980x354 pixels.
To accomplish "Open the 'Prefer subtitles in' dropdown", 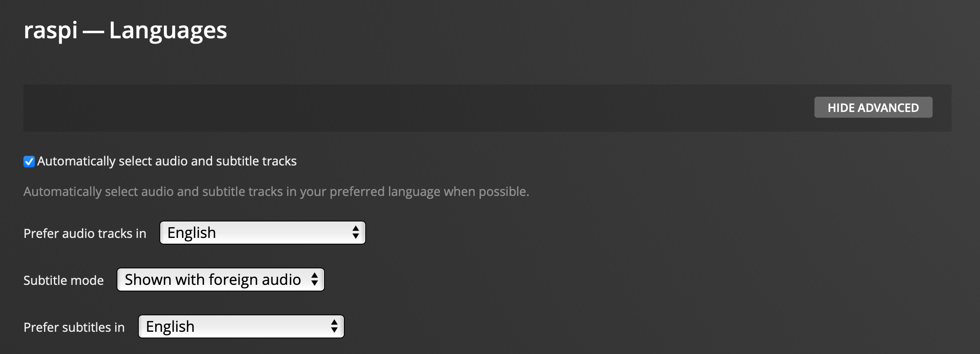I will tap(240, 326).
